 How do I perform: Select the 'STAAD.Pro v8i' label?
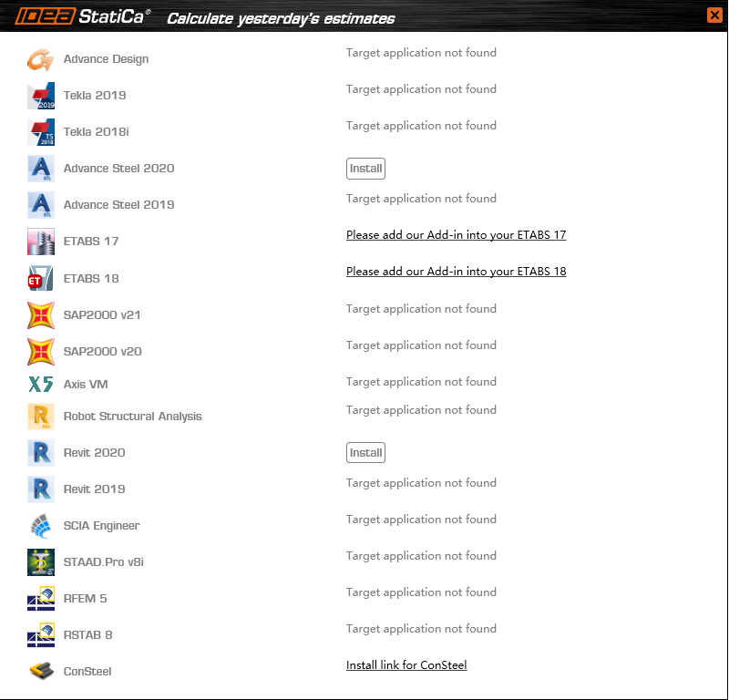[x=104, y=561]
